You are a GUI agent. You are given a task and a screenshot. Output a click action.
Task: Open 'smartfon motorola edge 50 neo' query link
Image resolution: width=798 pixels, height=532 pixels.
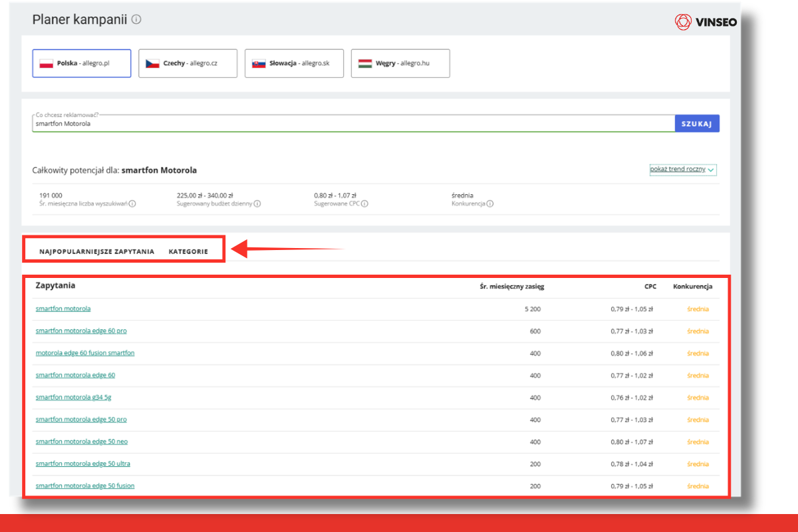click(82, 442)
